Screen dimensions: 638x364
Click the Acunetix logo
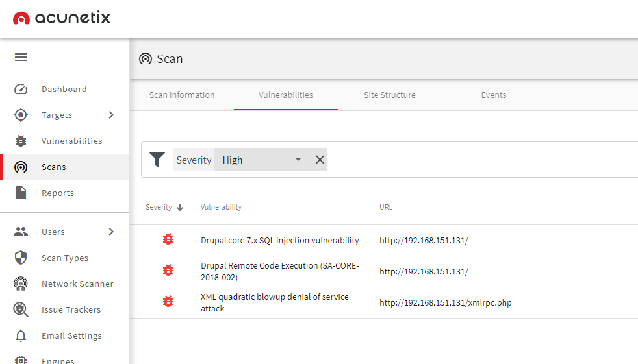click(62, 18)
